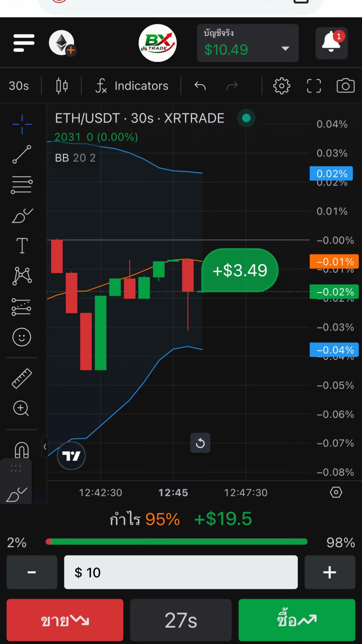Select the zoom-in tool
This screenshot has width=362, height=644.
pos(21,408)
